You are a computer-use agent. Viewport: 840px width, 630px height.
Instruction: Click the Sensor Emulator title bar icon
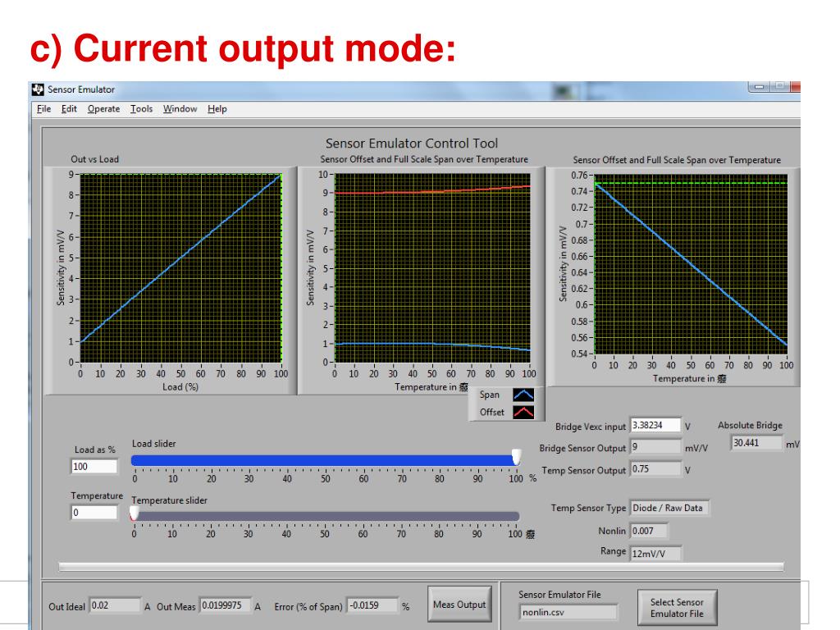click(37, 89)
